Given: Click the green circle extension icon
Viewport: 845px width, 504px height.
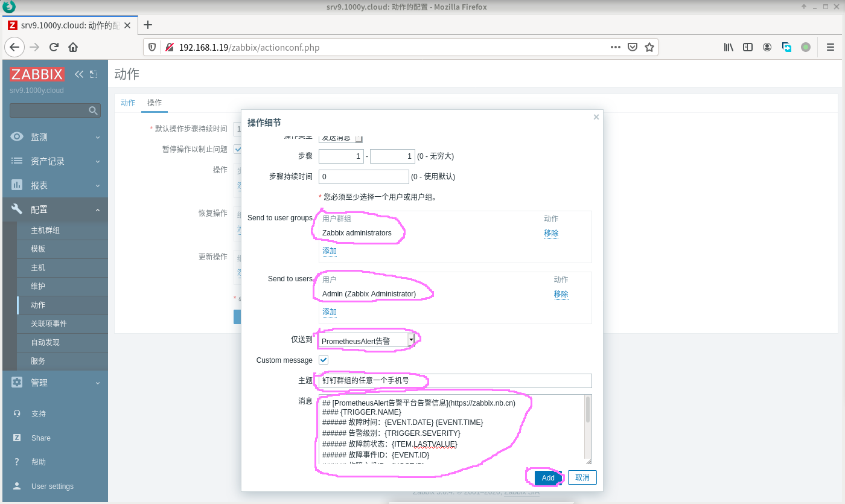Looking at the screenshot, I should 806,47.
